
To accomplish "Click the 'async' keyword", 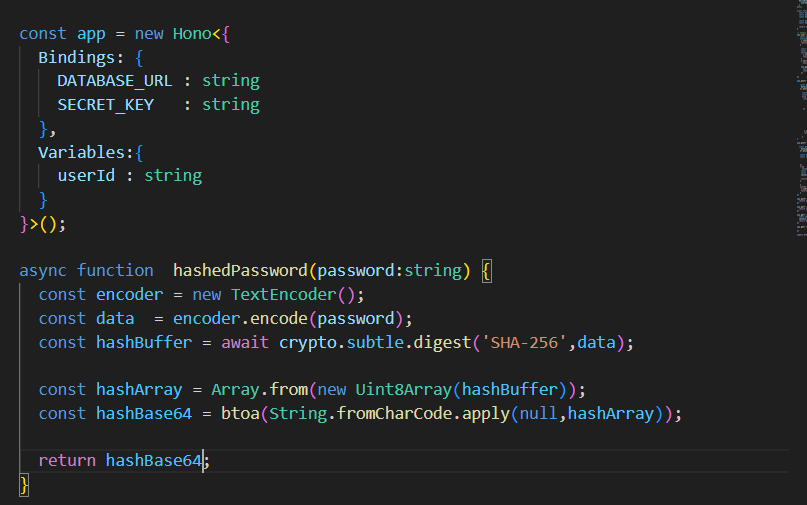I will point(43,271).
